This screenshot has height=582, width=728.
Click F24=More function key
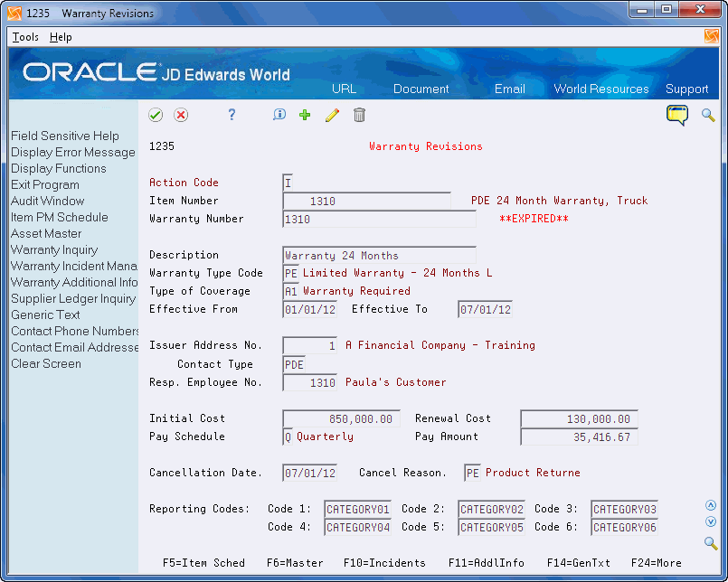[657, 563]
